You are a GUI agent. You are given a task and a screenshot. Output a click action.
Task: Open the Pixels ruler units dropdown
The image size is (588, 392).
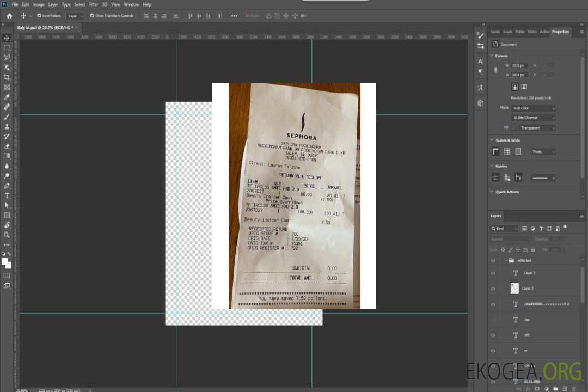[543, 152]
